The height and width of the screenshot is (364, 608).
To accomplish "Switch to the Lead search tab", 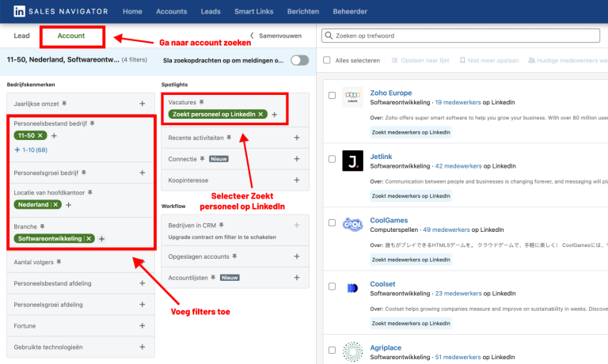I will (21, 36).
